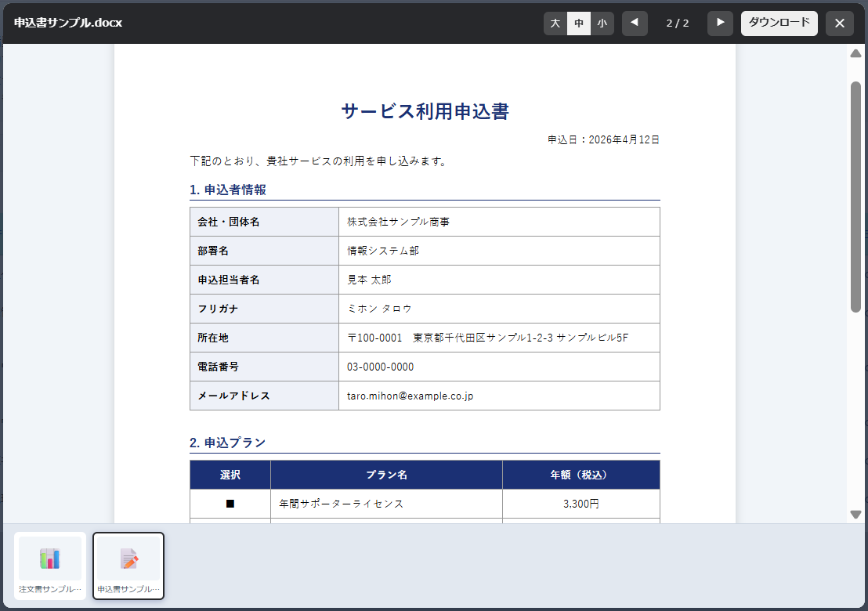Set preview size to 小 (small)

point(602,23)
